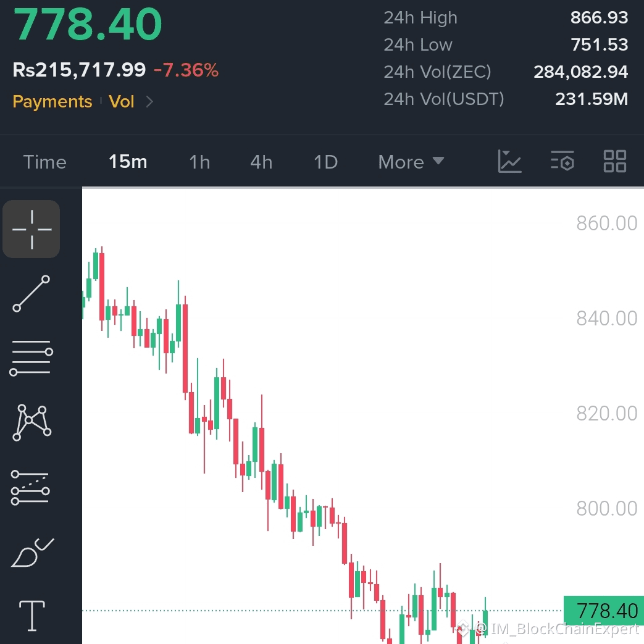Select the trend line drawing tool
The width and height of the screenshot is (644, 644).
[31, 293]
